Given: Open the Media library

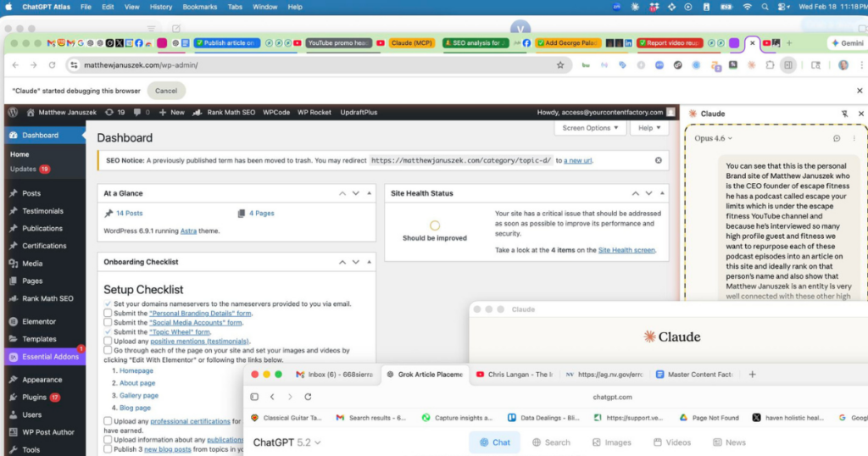Looking at the screenshot, I should pyautogui.click(x=32, y=264).
